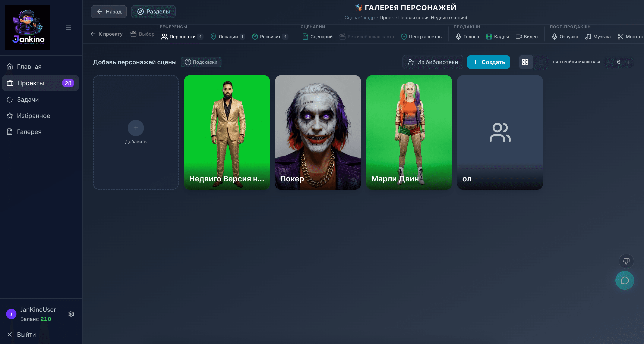The height and width of the screenshot is (344, 644).
Task: Open the Видео tab
Action: point(527,37)
